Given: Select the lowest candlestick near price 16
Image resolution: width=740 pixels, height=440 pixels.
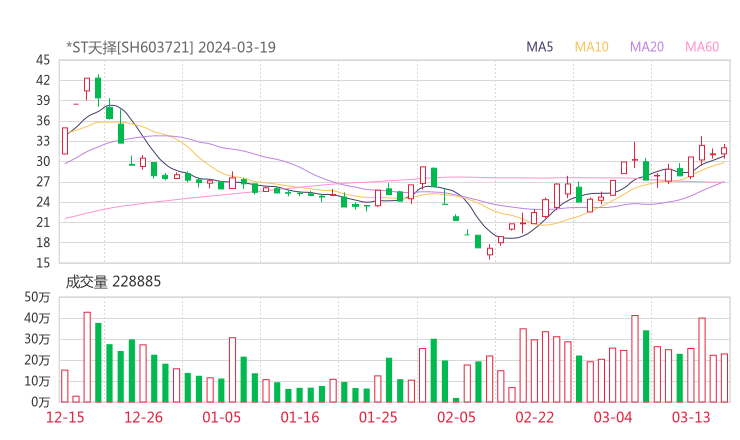Looking at the screenshot, I should click(490, 251).
